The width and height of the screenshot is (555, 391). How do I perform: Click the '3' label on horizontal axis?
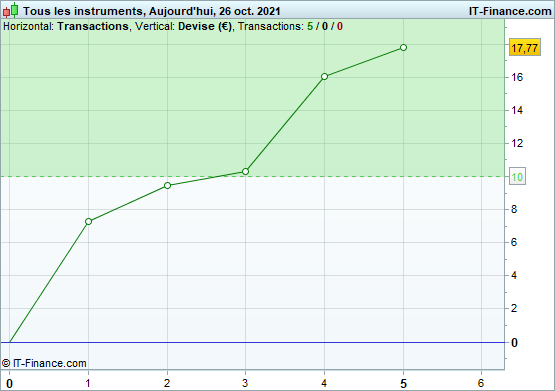pos(245,383)
